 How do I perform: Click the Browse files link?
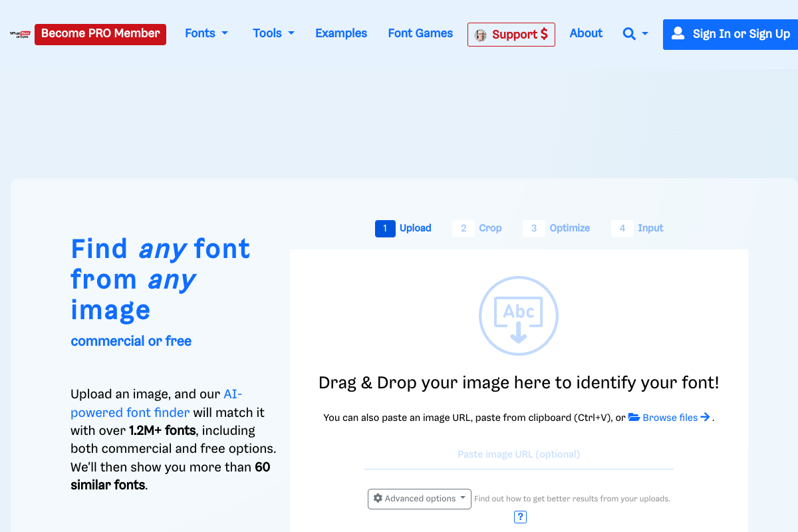(669, 418)
